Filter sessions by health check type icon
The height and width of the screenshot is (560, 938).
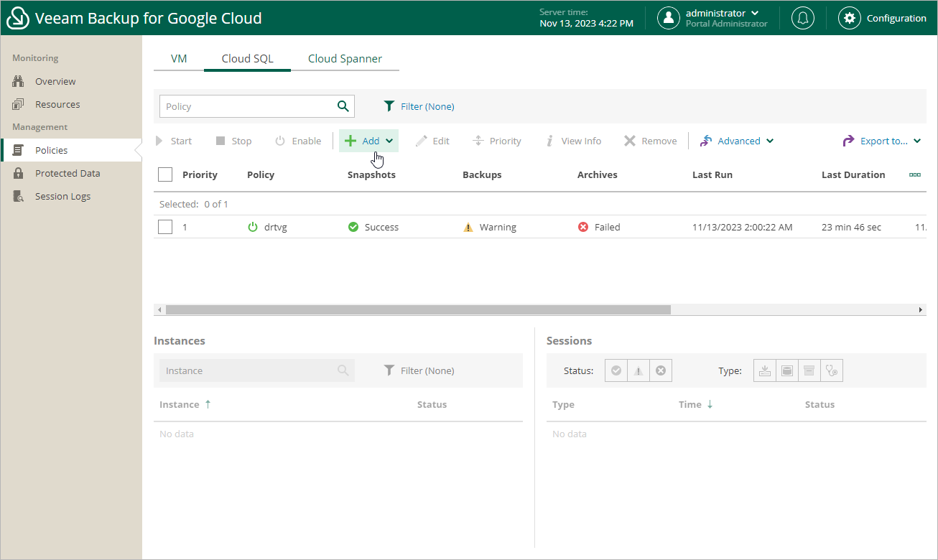click(x=832, y=370)
